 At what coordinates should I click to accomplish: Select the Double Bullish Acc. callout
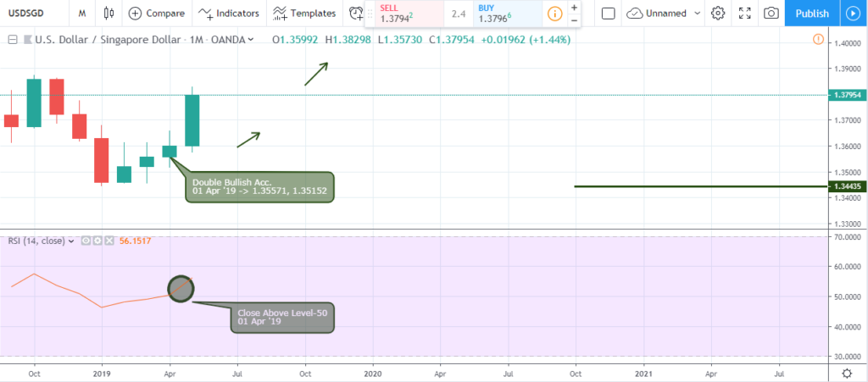pyautogui.click(x=259, y=187)
